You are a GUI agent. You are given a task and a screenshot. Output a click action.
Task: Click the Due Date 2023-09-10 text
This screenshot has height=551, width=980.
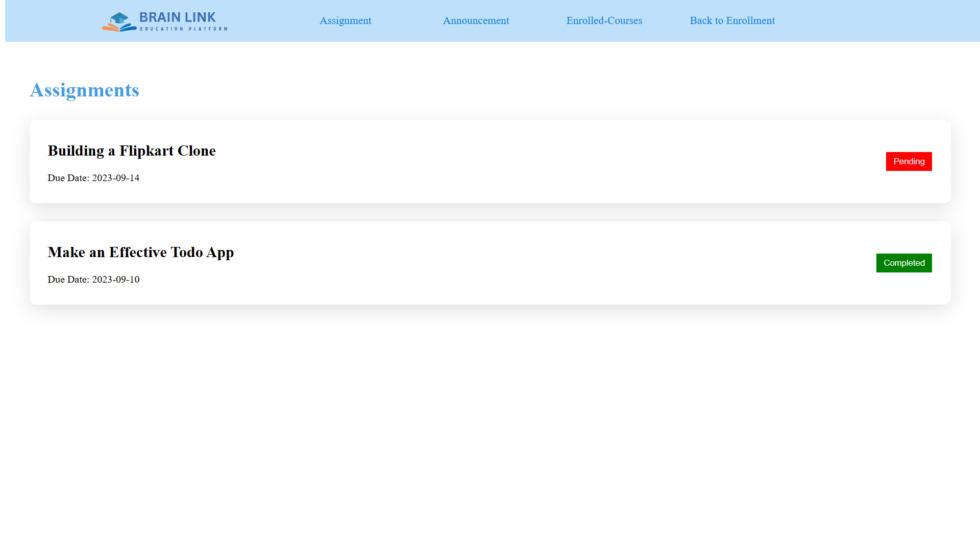[x=93, y=280]
